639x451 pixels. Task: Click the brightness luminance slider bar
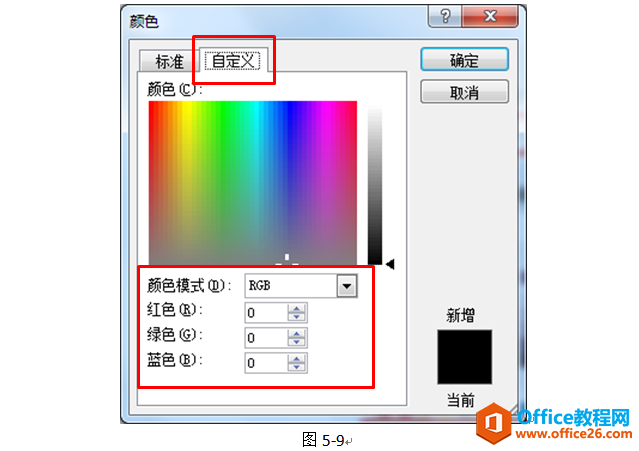[375, 185]
